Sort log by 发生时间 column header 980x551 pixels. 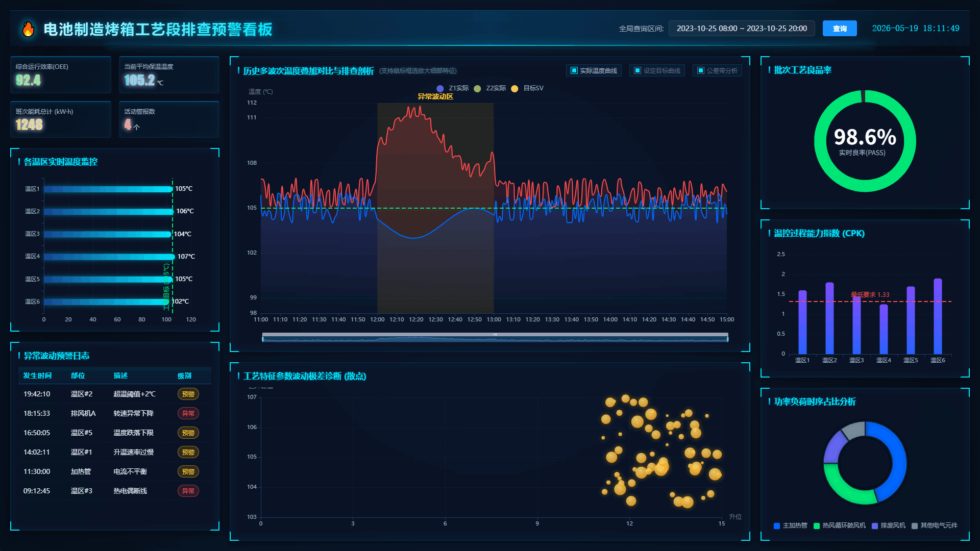click(37, 375)
